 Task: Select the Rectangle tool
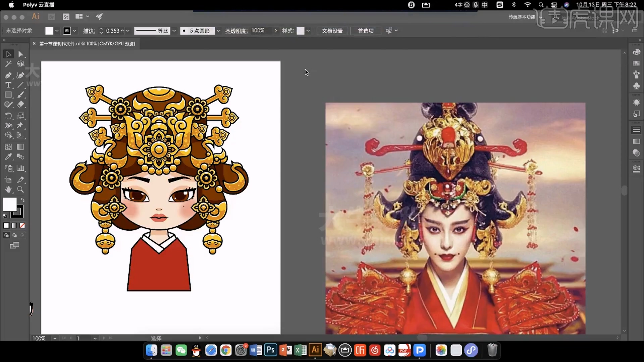click(8, 95)
